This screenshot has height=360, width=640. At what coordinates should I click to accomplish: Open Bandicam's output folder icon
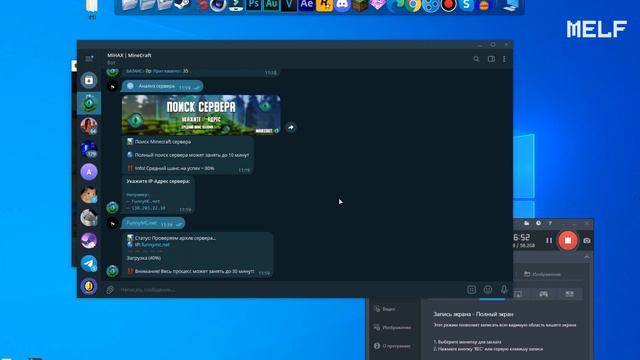pos(527,223)
